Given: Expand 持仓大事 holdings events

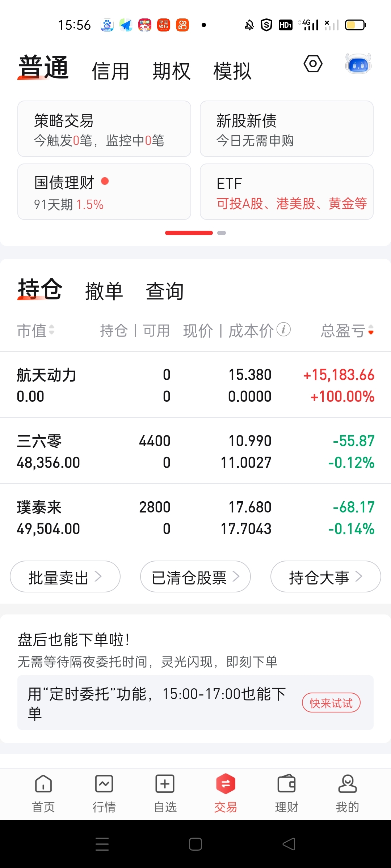Looking at the screenshot, I should tap(326, 576).
